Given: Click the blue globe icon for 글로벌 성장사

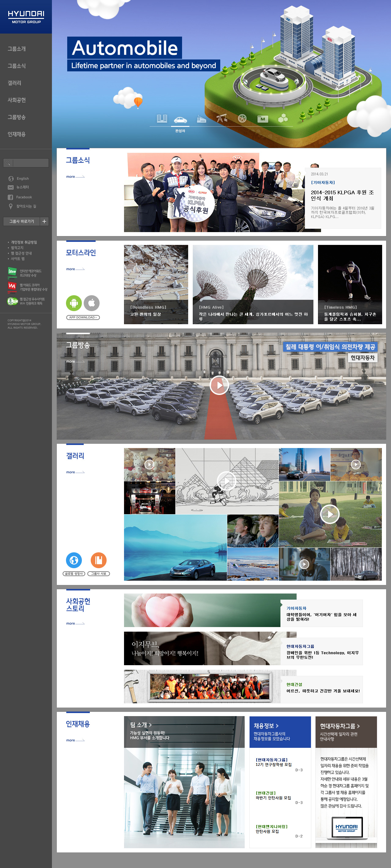Looking at the screenshot, I should pyautogui.click(x=74, y=560).
